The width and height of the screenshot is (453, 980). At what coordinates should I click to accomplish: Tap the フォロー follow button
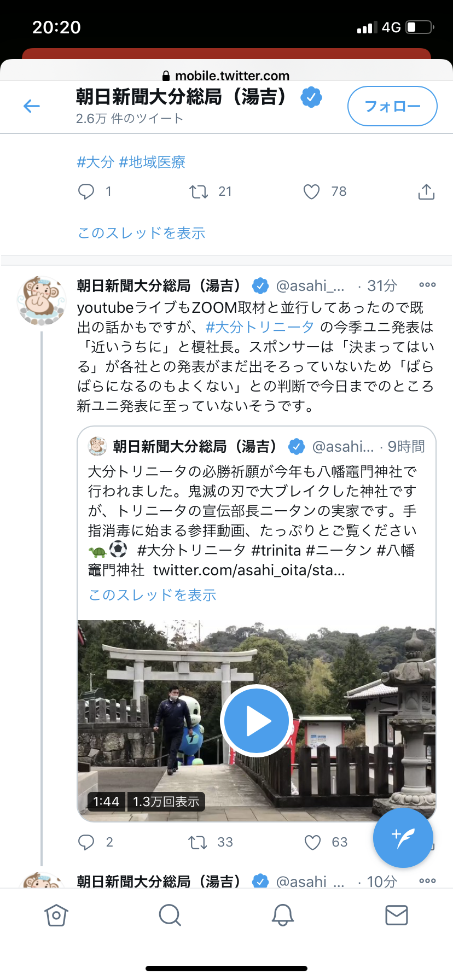[392, 106]
